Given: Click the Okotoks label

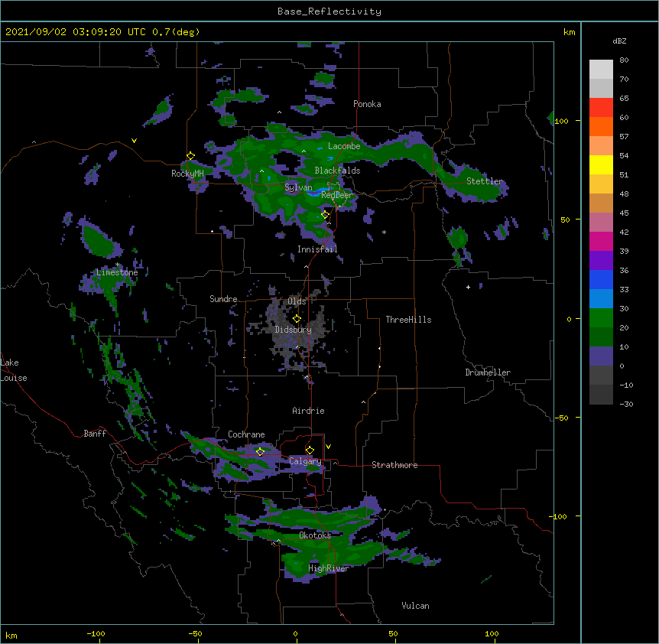Looking at the screenshot, I should click(x=315, y=535).
